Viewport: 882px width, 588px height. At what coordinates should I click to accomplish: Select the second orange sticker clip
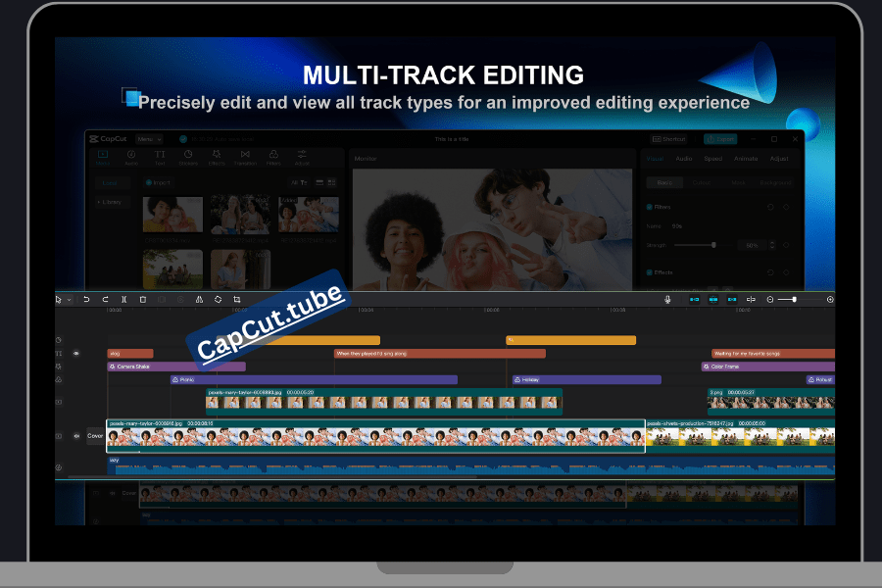(571, 340)
